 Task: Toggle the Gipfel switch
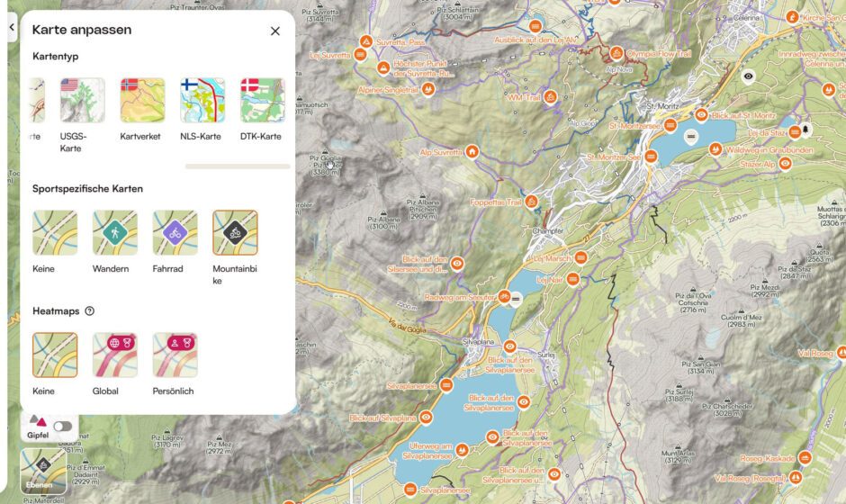point(63,427)
